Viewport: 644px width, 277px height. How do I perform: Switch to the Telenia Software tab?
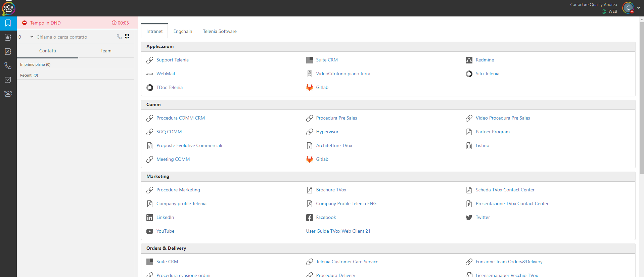(220, 31)
